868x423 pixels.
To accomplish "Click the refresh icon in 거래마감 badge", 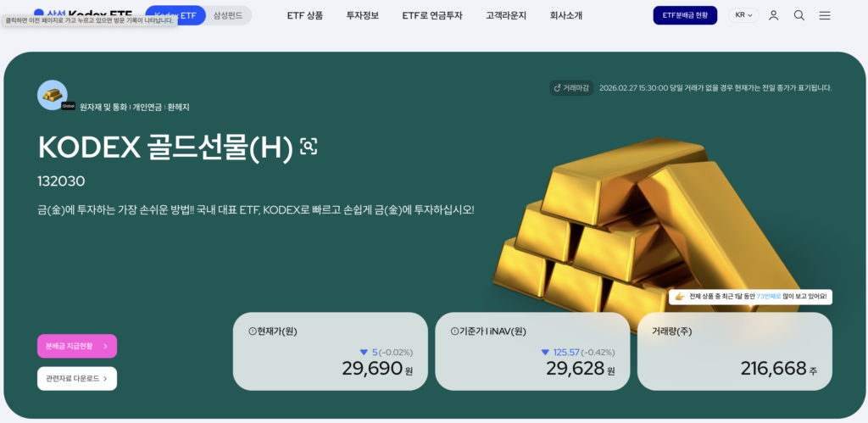I will coord(558,88).
